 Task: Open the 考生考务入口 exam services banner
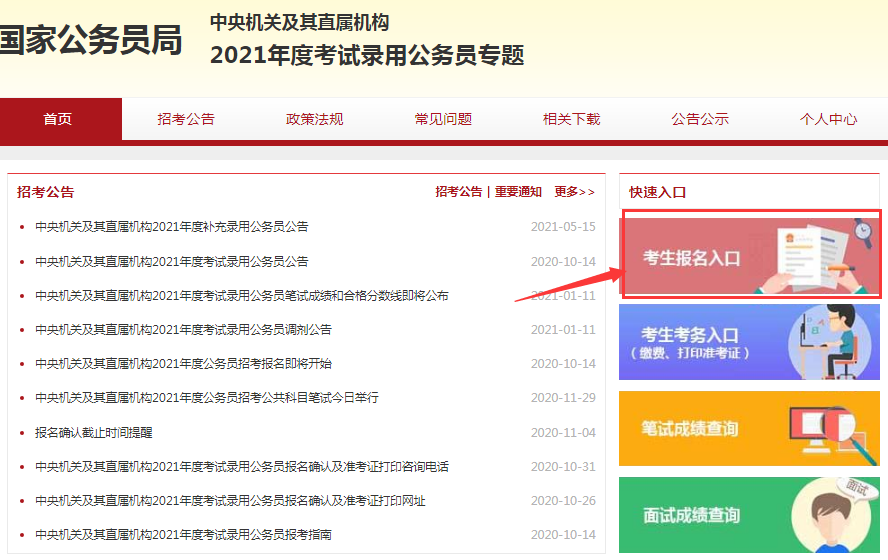click(750, 342)
